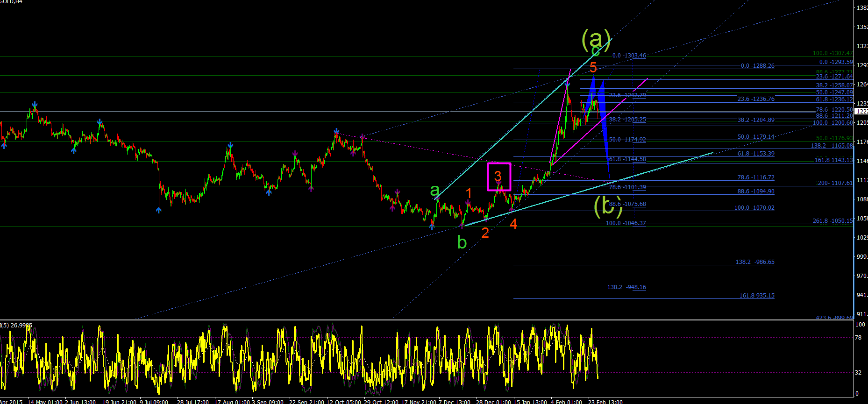This screenshot has height=404, width=868.
Task: Click the 28 Dec 01:00 date label
Action: point(493,402)
